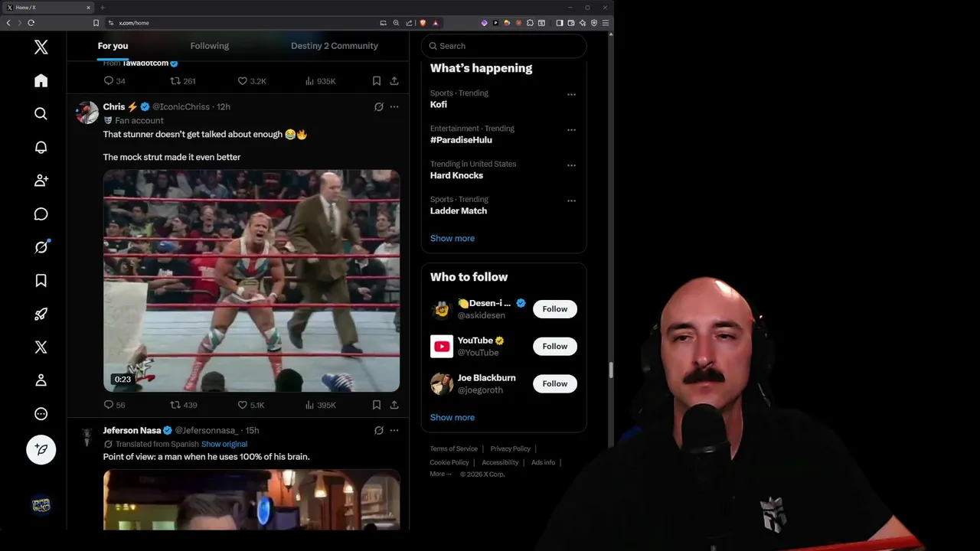Open Privacy Policy link
980x551 pixels.
pos(511,448)
